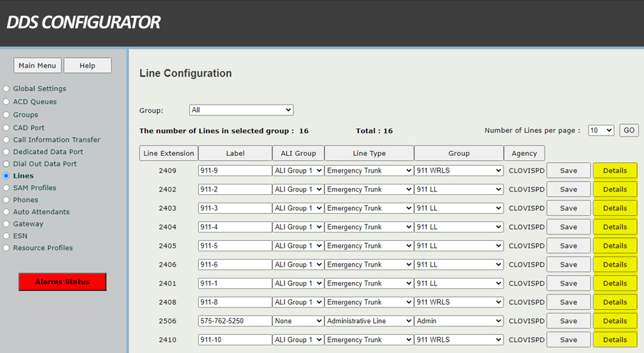Open Details for line 2506
The height and width of the screenshot is (353, 644).
(x=615, y=321)
